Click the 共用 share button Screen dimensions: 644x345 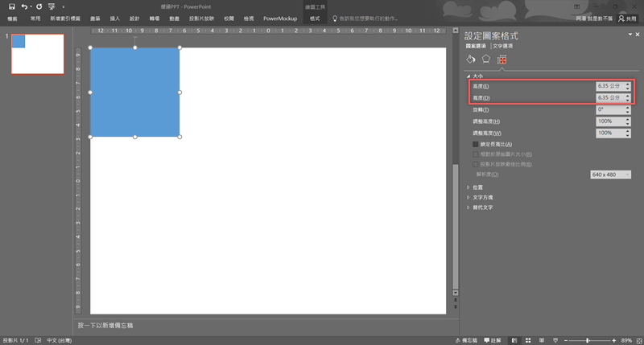tap(625, 18)
